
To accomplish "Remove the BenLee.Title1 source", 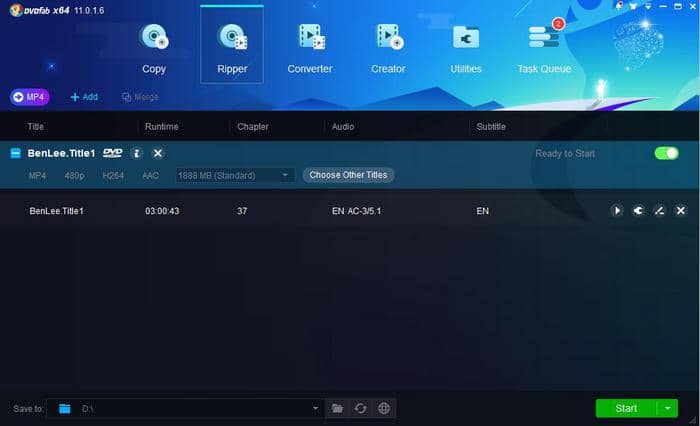I will tap(158, 153).
